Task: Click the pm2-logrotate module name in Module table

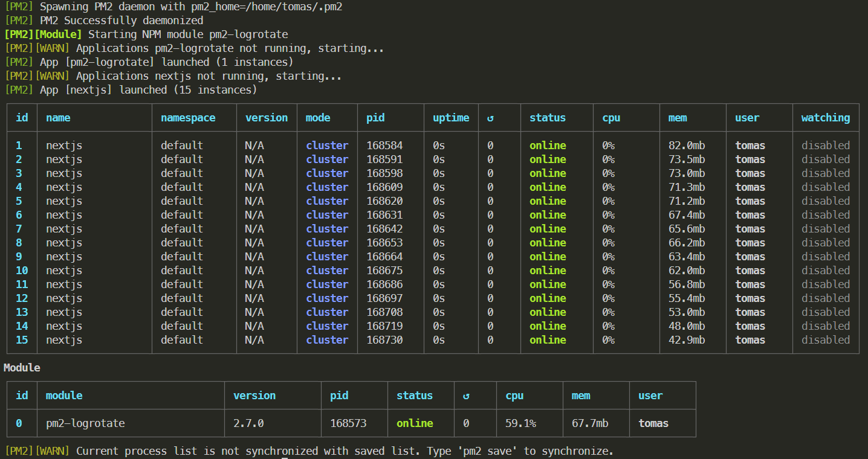Action: [x=85, y=423]
